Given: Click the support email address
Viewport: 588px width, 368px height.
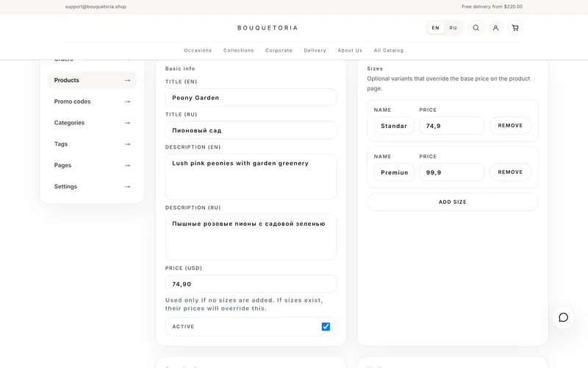Looking at the screenshot, I should tap(96, 7).
